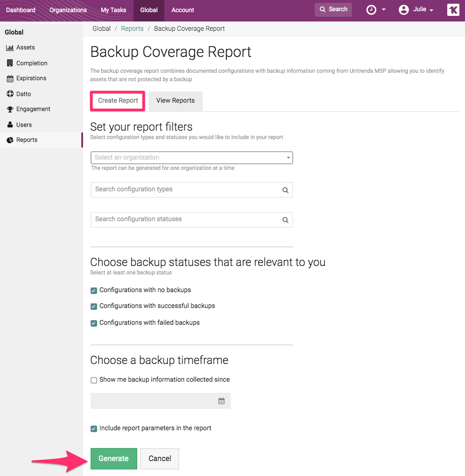This screenshot has height=476, width=465.
Task: Enable Show me backup information collected since
Action: (x=93, y=380)
